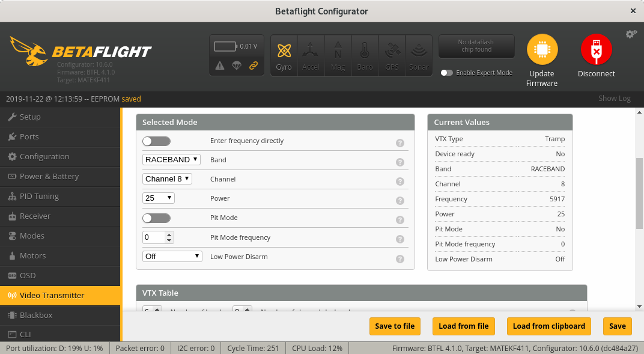Show help for Pit Mode frequency
Viewport: 644px width, 354px height.
[400, 239]
